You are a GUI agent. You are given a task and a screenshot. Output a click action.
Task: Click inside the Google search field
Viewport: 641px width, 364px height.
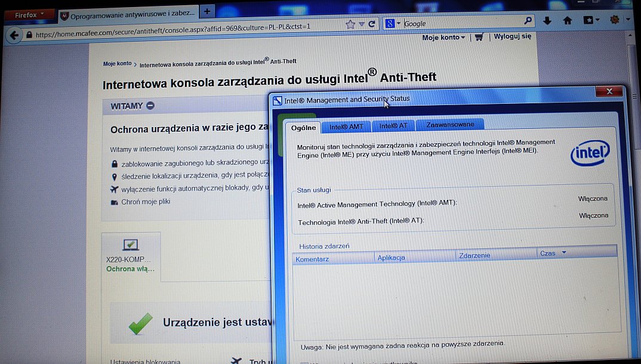pyautogui.click(x=462, y=23)
